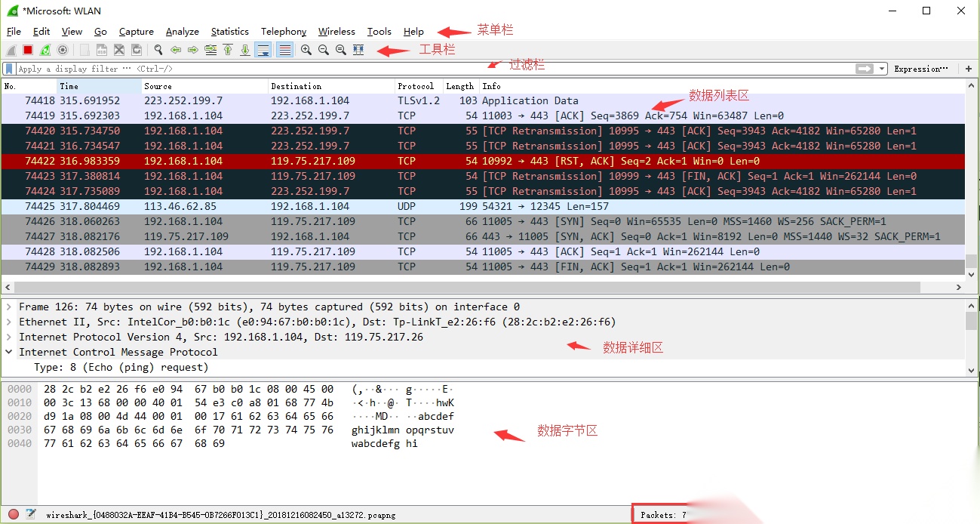Open the Statistics menu
This screenshot has width=980, height=524.
(x=230, y=32)
